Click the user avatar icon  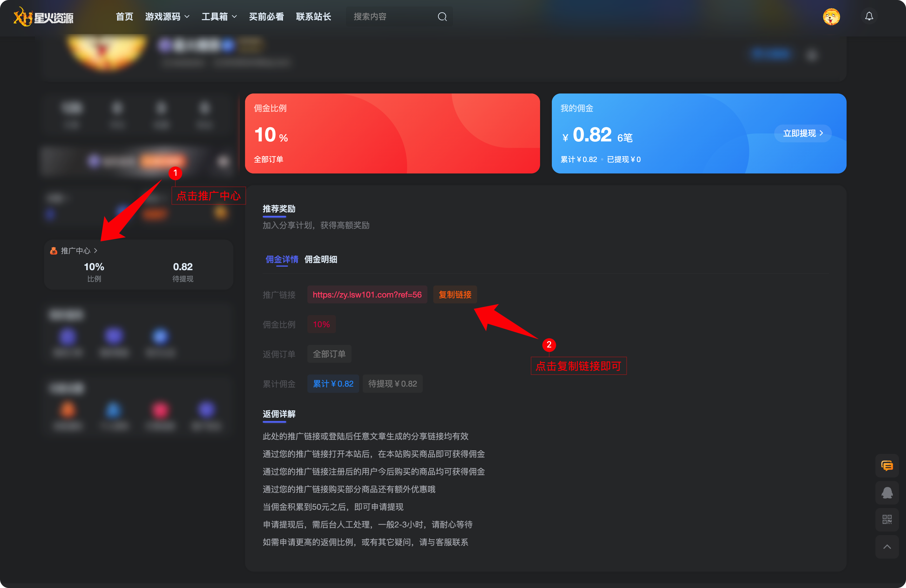pyautogui.click(x=831, y=16)
